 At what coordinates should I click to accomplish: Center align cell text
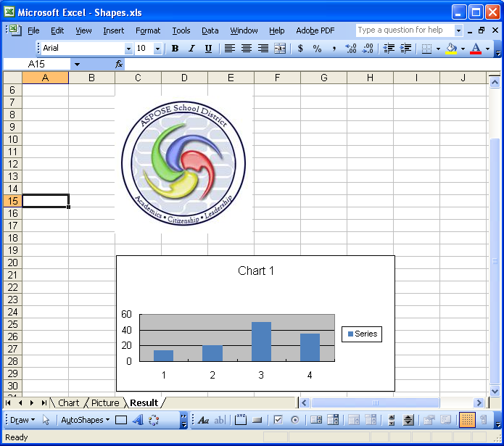coord(247,49)
